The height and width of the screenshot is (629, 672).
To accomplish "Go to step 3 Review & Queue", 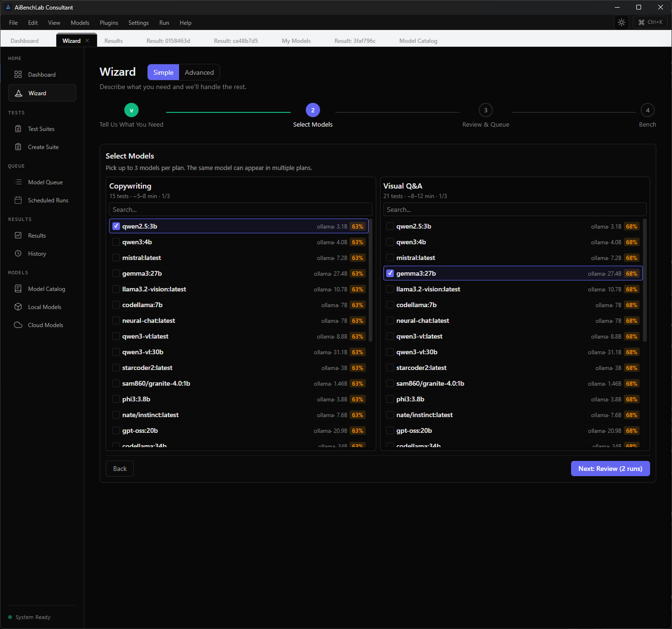I will pyautogui.click(x=485, y=110).
